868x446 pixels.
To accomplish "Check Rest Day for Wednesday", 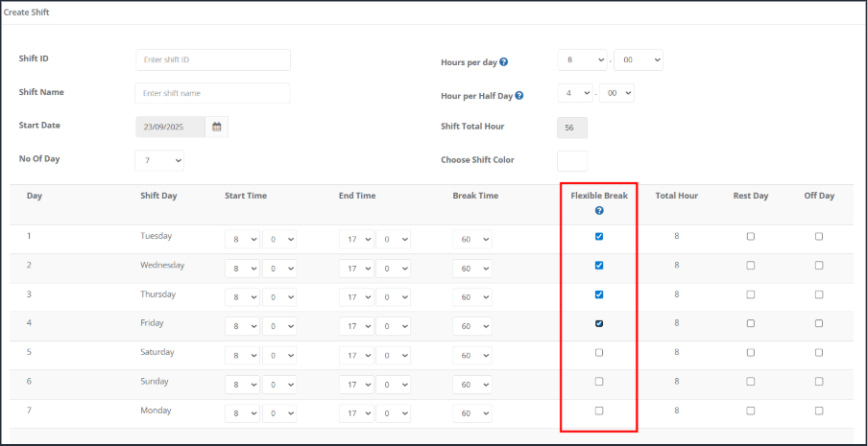I will click(751, 266).
